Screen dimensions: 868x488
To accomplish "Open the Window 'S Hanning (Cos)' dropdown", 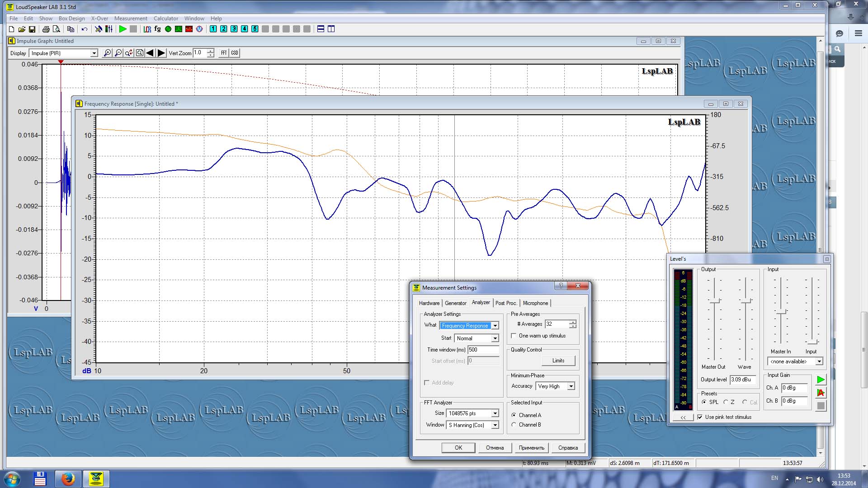I will [x=495, y=425].
